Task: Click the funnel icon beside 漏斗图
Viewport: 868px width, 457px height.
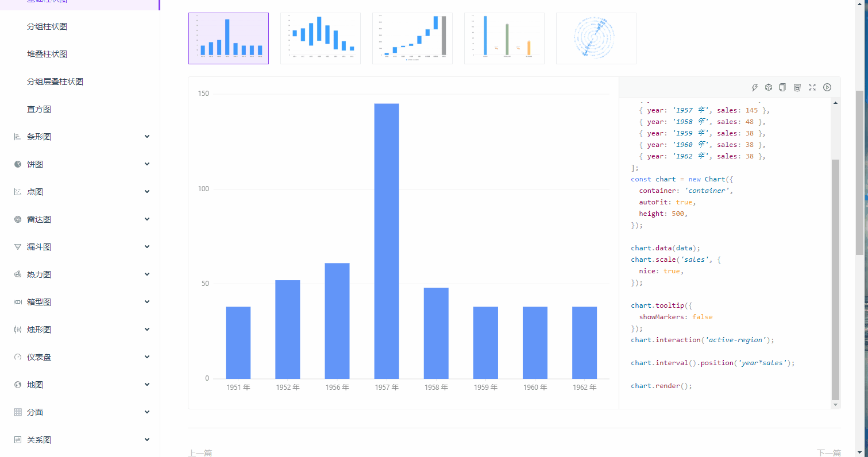Action: pos(18,247)
